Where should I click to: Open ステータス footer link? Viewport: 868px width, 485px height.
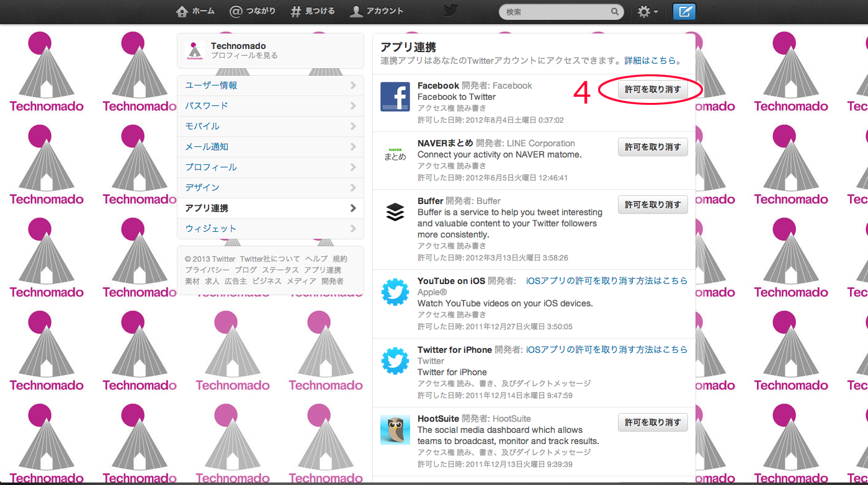click(x=280, y=270)
